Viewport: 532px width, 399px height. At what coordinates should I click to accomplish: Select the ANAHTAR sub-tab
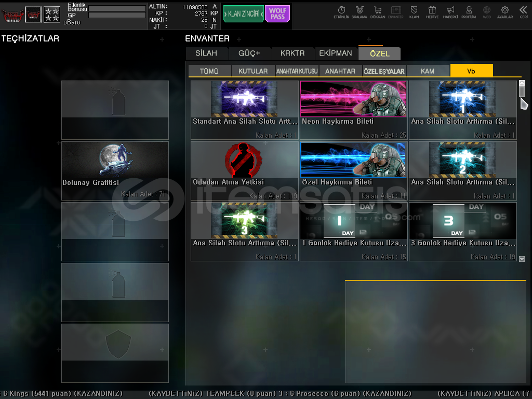click(x=340, y=71)
